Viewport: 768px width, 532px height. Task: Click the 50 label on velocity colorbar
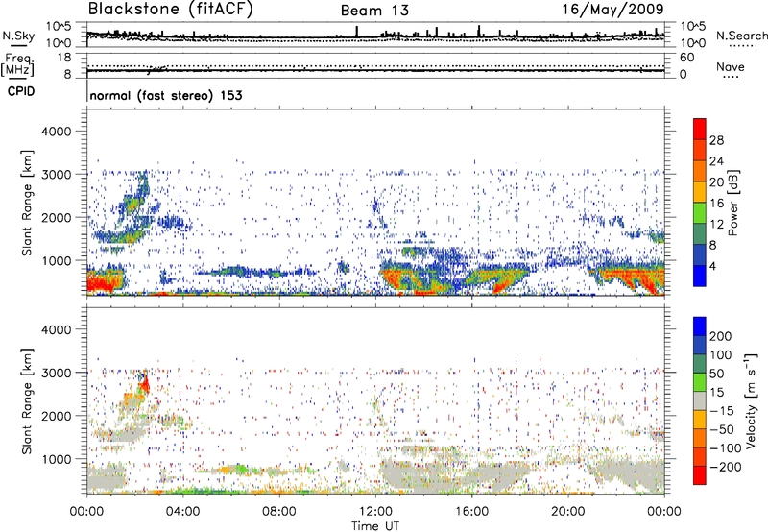716,374
